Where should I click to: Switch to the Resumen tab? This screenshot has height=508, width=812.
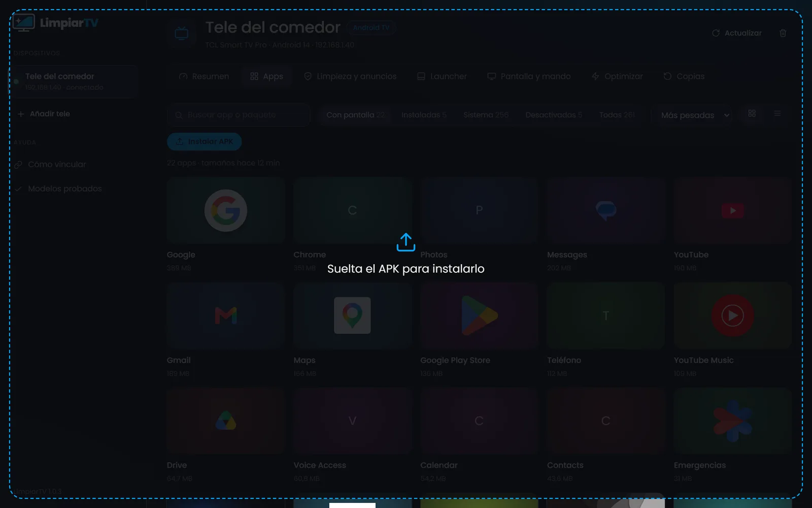point(204,76)
